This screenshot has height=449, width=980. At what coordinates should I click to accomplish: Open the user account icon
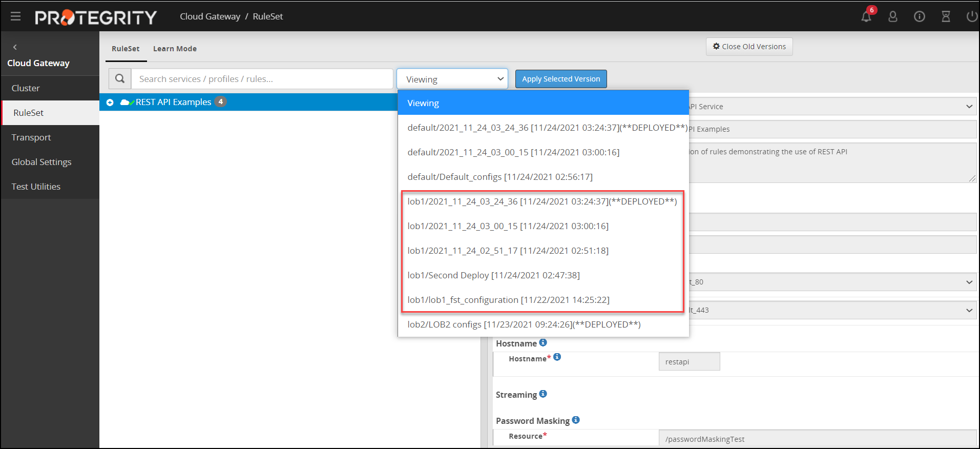tap(893, 16)
